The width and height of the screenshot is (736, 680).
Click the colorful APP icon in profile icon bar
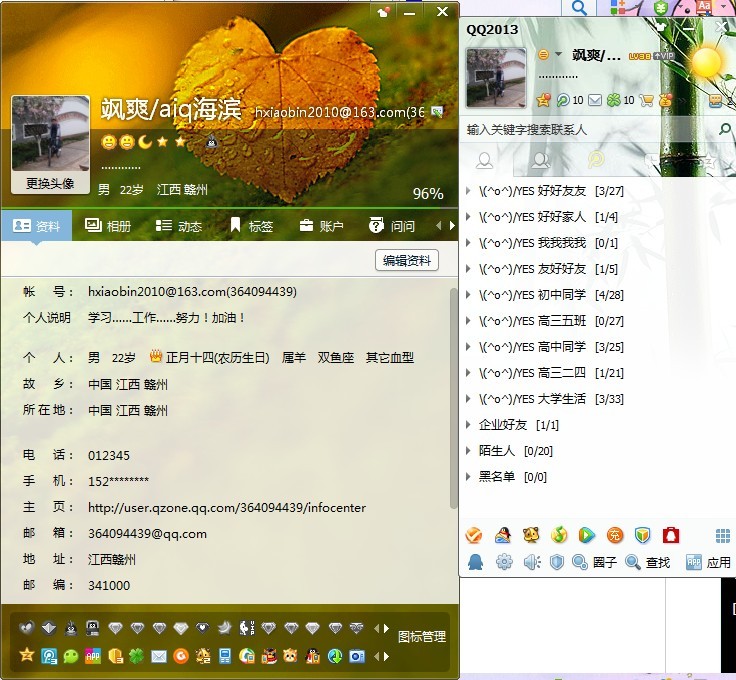92,656
